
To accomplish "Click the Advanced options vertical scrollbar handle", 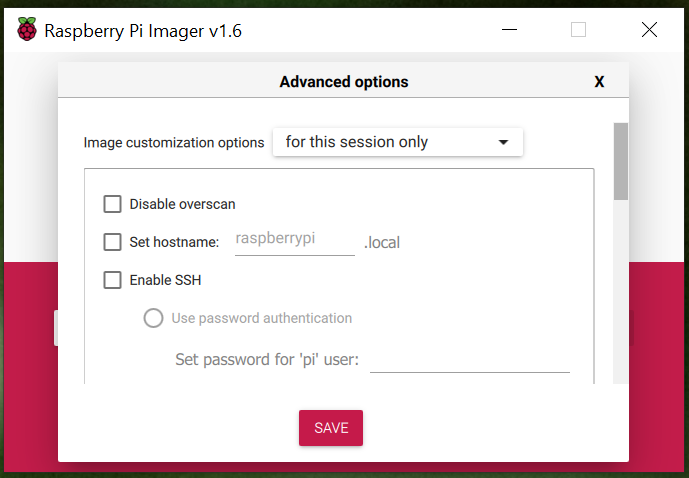I will (620, 161).
